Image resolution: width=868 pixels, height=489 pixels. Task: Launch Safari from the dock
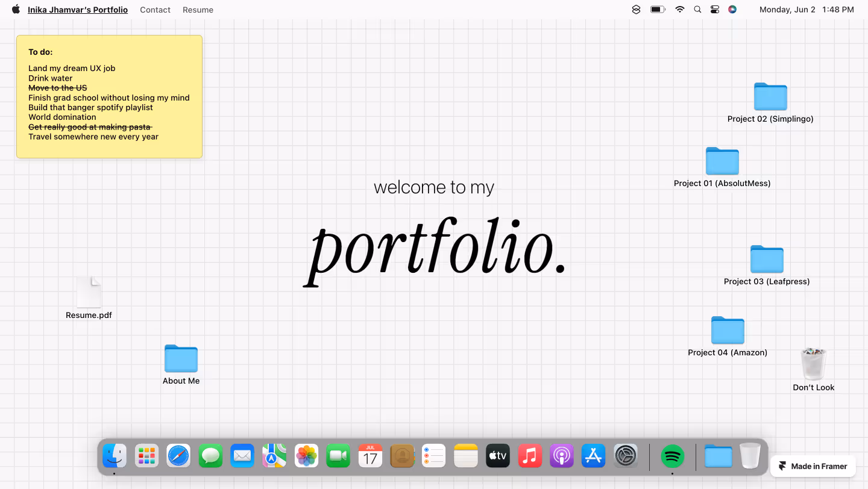pyautogui.click(x=178, y=456)
